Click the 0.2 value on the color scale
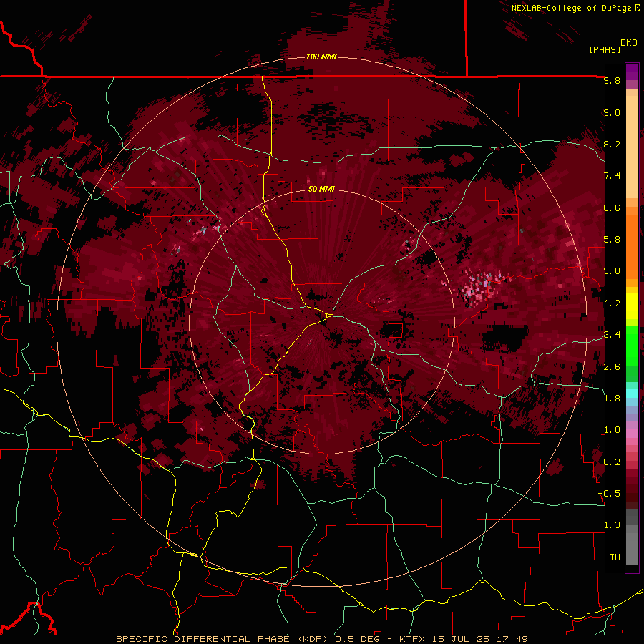 tap(612, 462)
